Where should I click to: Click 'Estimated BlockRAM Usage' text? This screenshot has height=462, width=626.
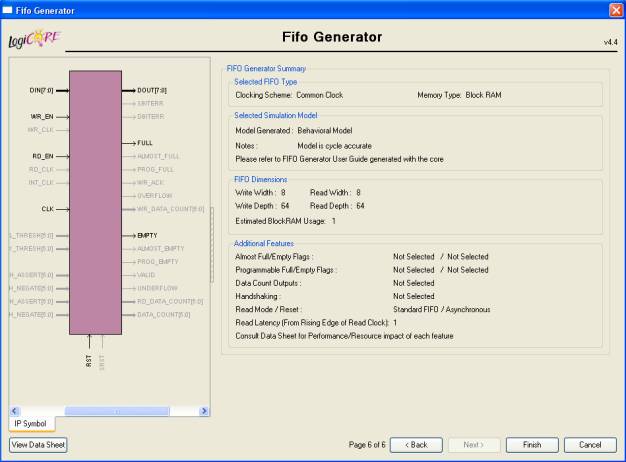pos(280,221)
